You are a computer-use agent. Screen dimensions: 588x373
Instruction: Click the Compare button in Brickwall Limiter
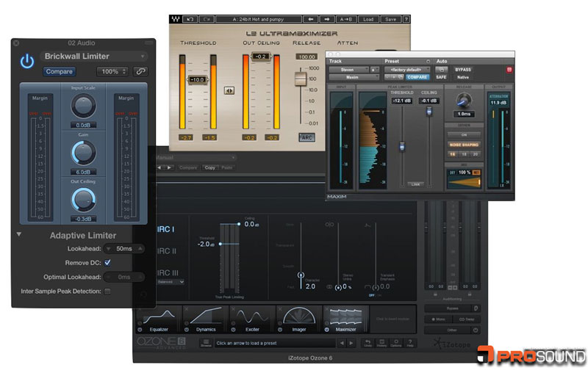[x=60, y=71]
